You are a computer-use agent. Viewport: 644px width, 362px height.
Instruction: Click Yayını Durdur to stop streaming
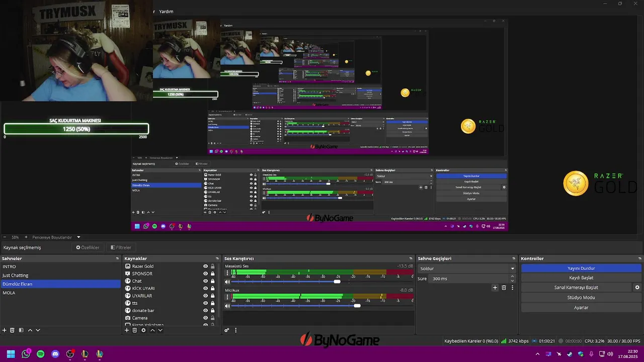tap(581, 268)
